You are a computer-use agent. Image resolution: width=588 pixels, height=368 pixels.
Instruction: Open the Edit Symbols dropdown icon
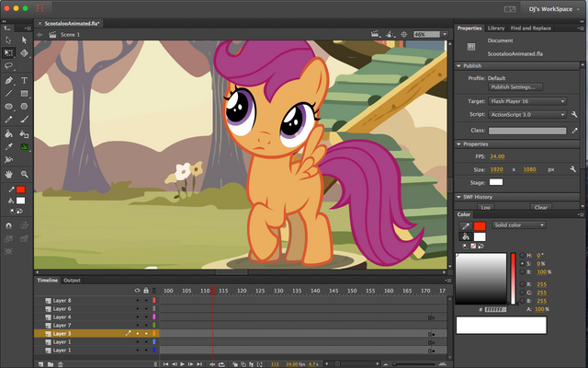[x=390, y=34]
